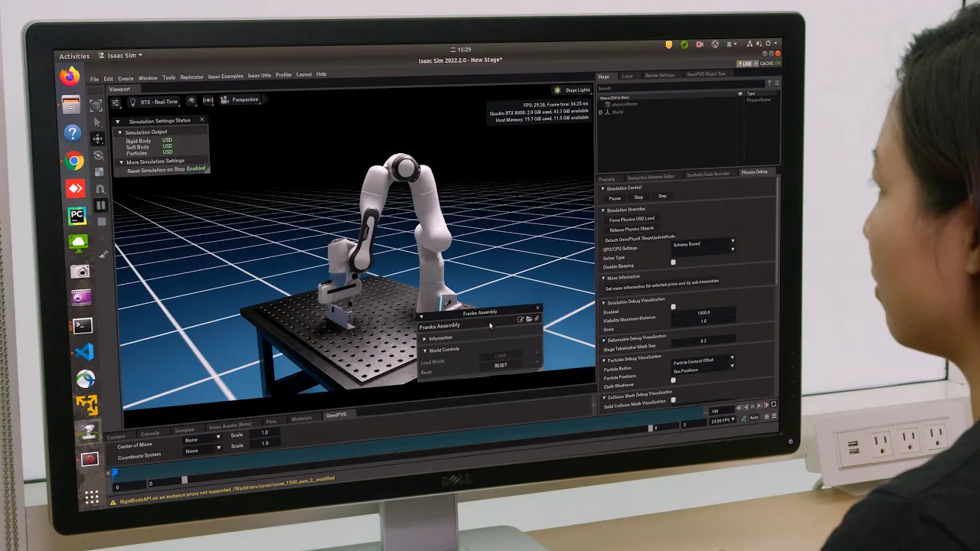Open the Semantics Schema Editor tab

click(651, 177)
